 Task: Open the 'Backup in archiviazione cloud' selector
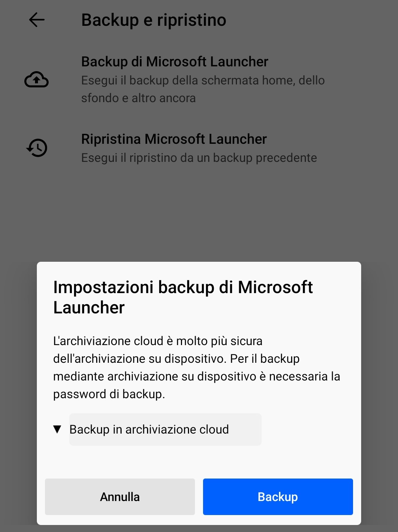point(165,430)
